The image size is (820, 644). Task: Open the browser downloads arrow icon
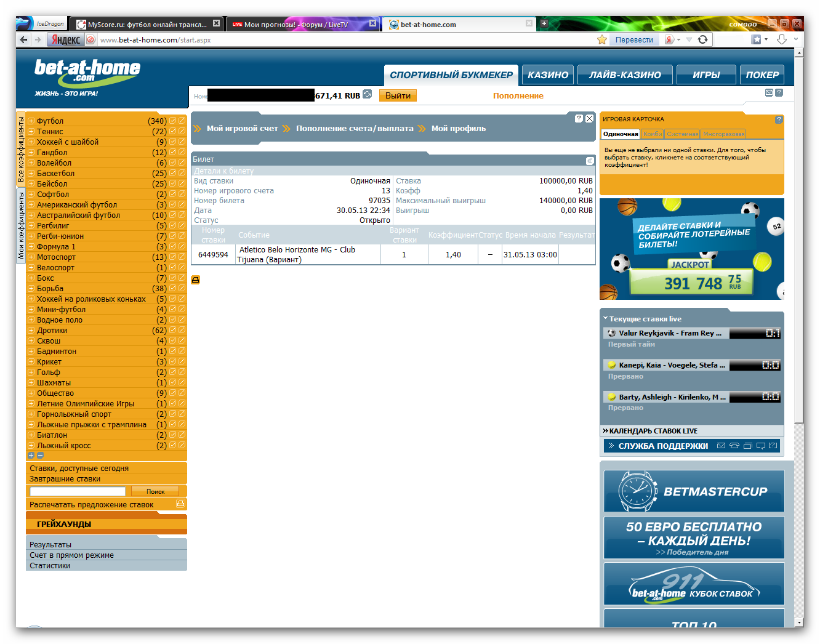pyautogui.click(x=782, y=39)
